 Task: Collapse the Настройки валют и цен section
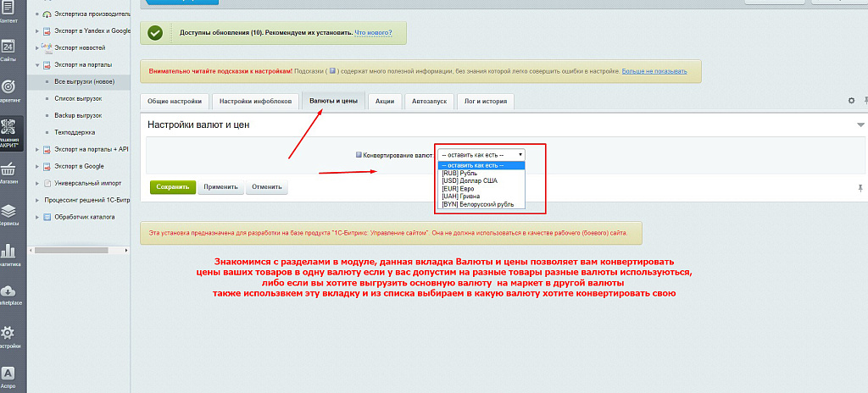point(860,125)
